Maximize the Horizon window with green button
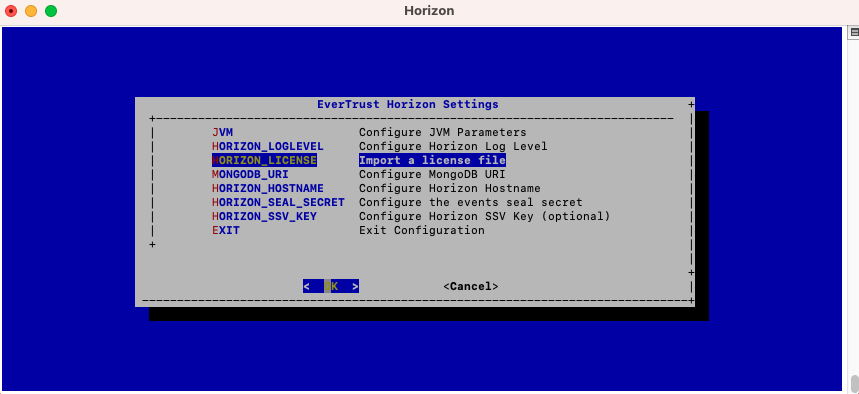Image resolution: width=859 pixels, height=394 pixels. 51,10
